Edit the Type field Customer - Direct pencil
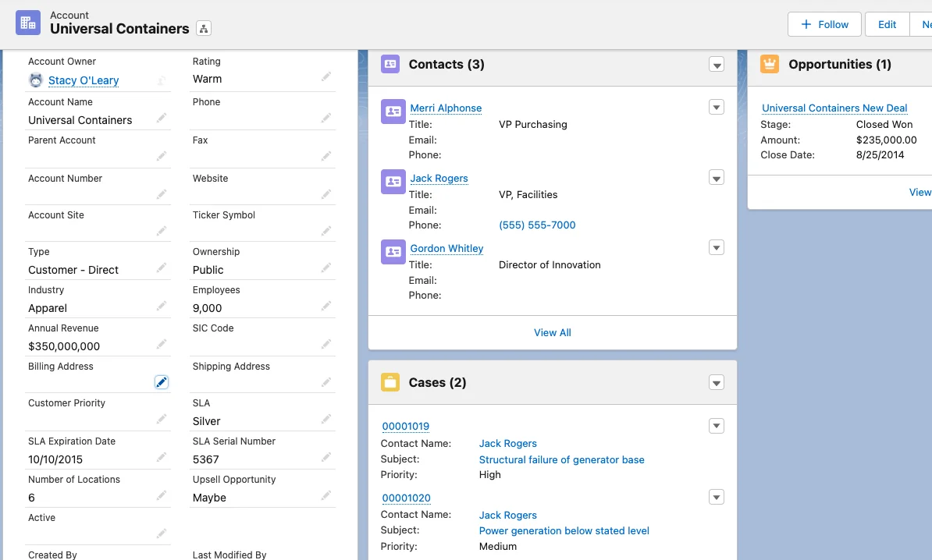Screen dimensions: 932x560 161,268
